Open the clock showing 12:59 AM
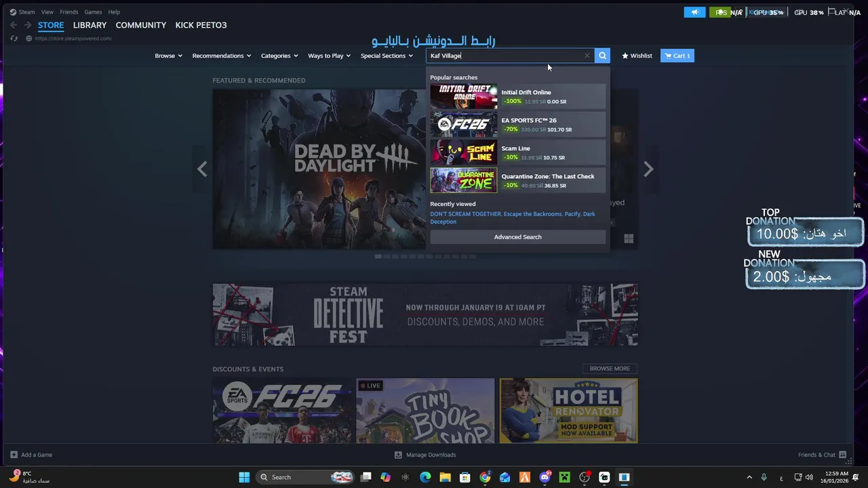This screenshot has height=488, width=868. (x=835, y=477)
